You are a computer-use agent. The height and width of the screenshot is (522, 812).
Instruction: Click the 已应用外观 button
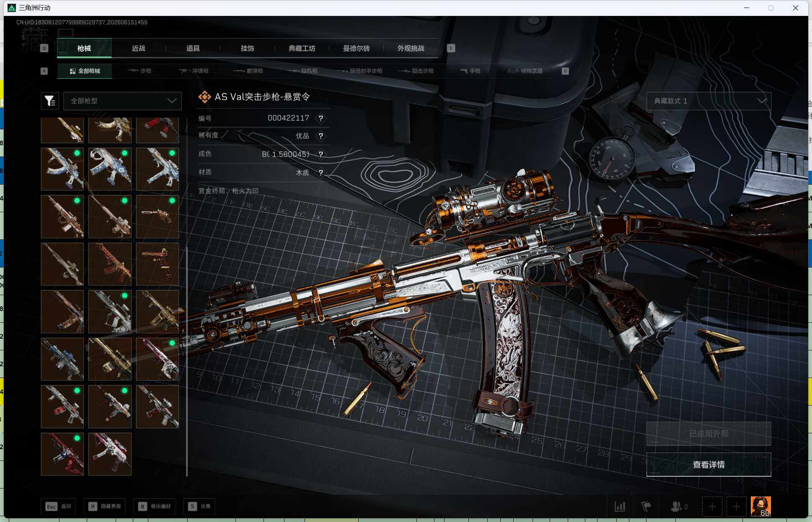point(709,434)
